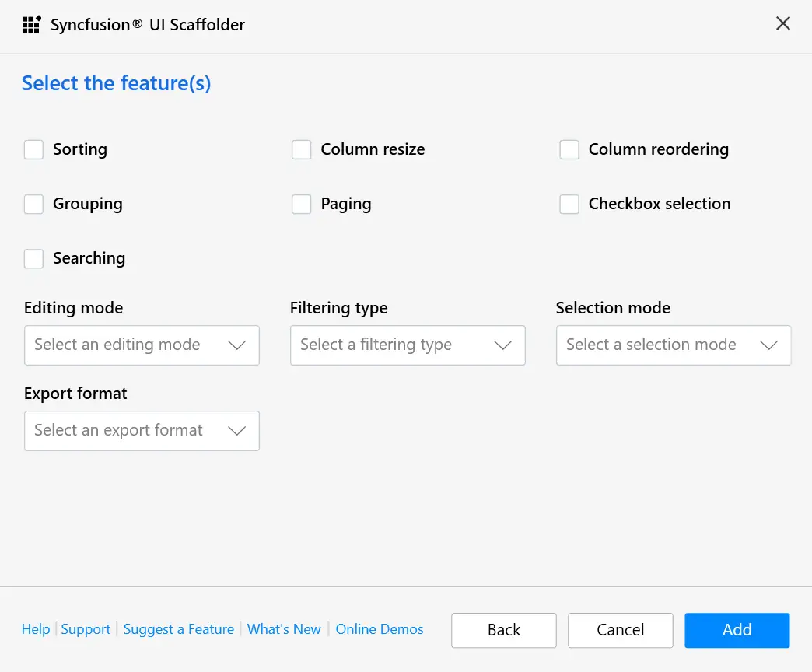
Task: Click the Selection mode dropdown arrow
Action: 768,345
